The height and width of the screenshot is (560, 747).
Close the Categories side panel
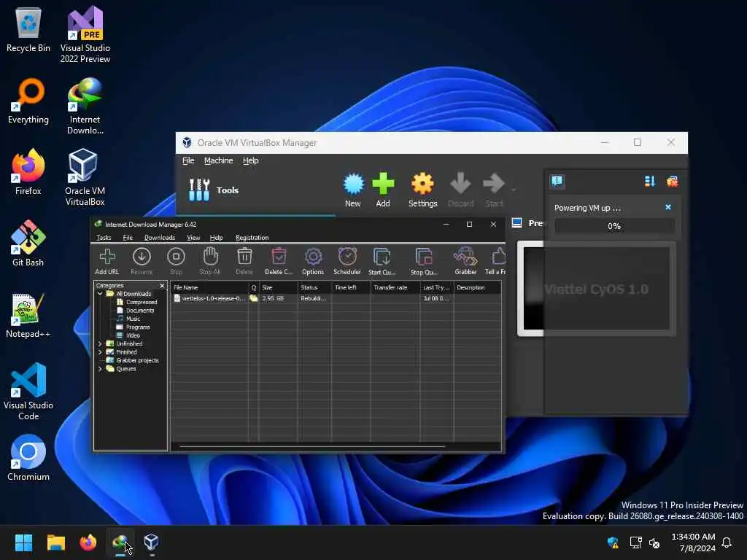(162, 286)
